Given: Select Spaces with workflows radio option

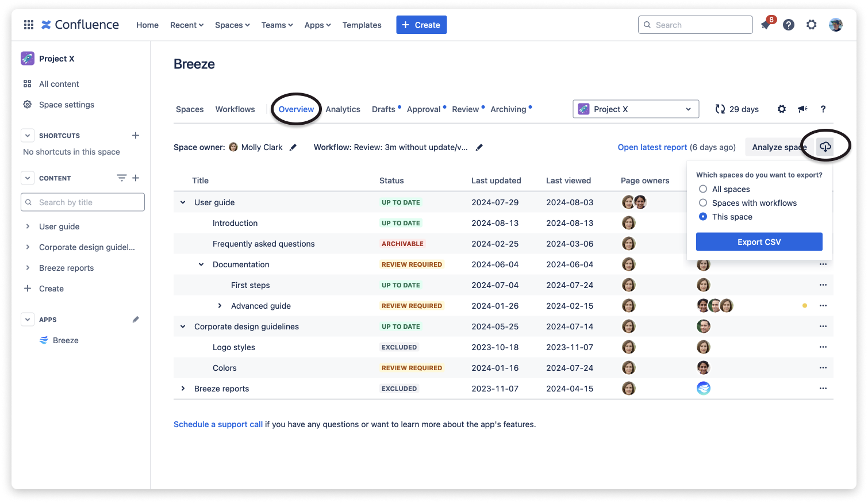Looking at the screenshot, I should click(703, 203).
